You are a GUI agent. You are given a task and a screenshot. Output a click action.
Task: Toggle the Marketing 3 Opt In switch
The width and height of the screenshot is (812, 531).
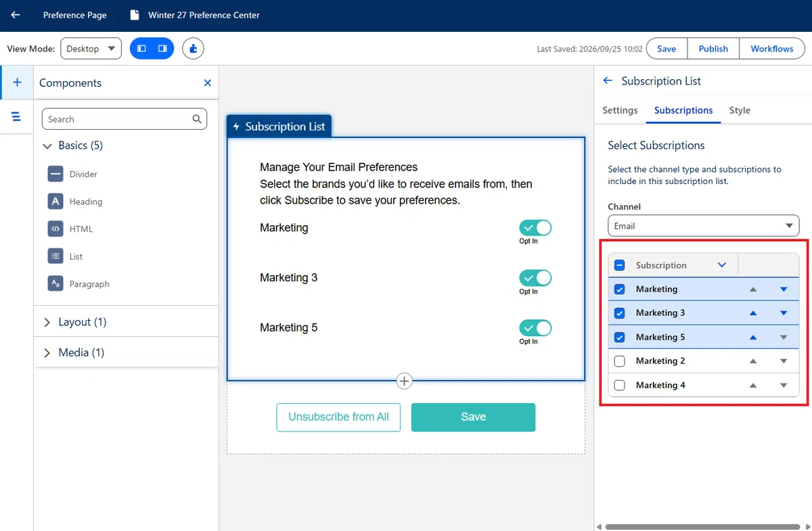coord(535,278)
